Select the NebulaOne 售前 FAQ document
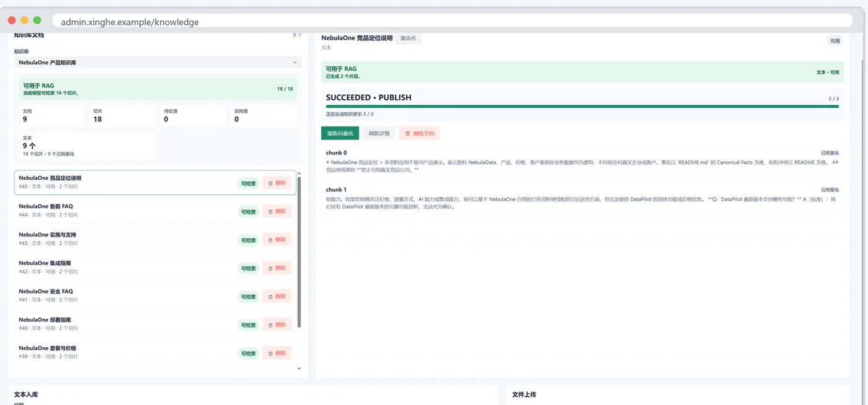Viewport: 868px width, 405px height. point(155,211)
